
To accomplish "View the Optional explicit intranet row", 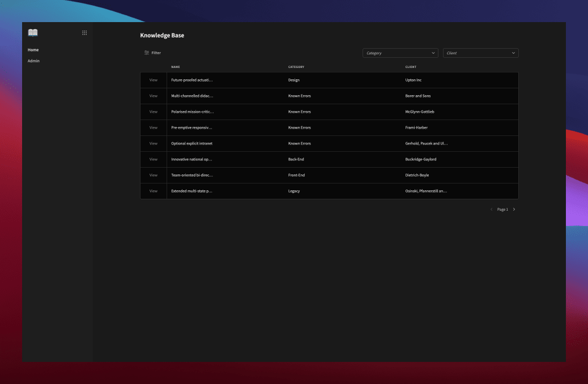I will 154,144.
